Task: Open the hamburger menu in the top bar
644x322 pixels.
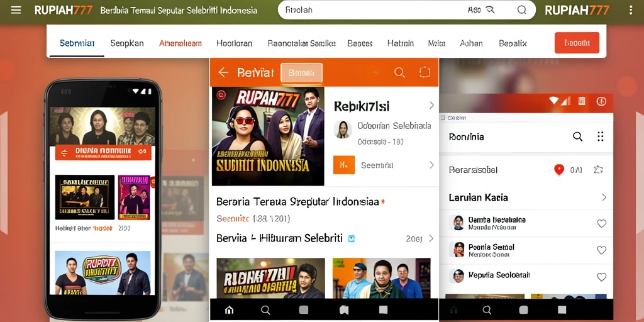Action: pos(16,10)
